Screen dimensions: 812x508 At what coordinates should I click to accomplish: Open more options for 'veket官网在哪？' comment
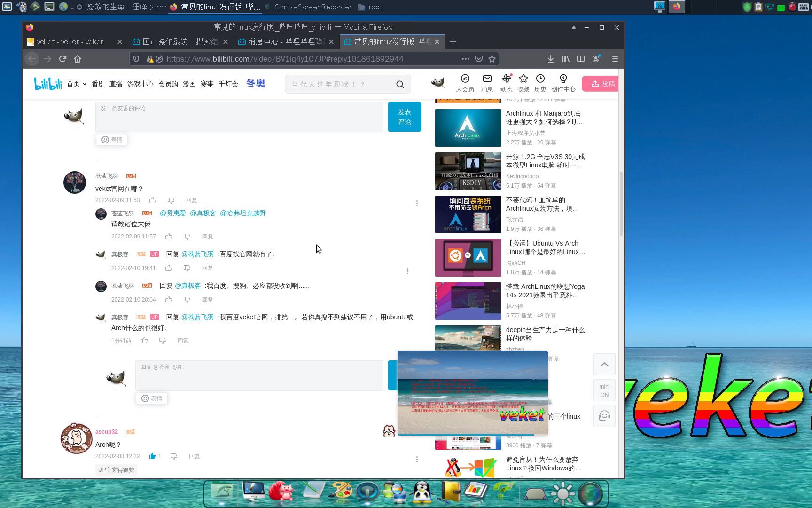[x=417, y=204]
